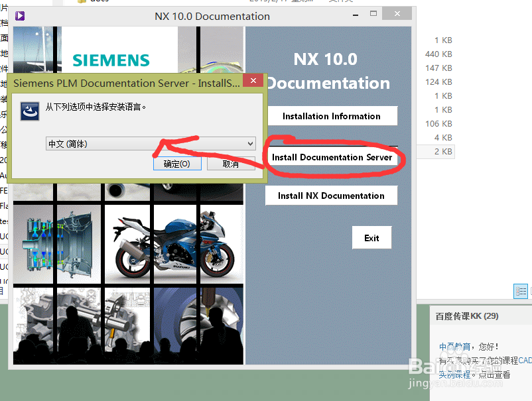Click Install NX Documentation button
532x401 pixels.
click(x=331, y=196)
